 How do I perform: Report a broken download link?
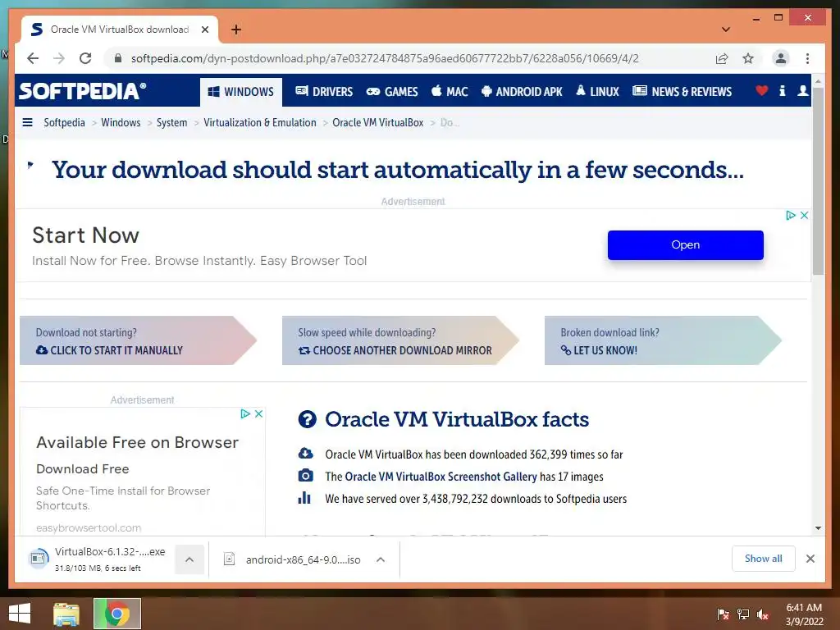(x=663, y=340)
